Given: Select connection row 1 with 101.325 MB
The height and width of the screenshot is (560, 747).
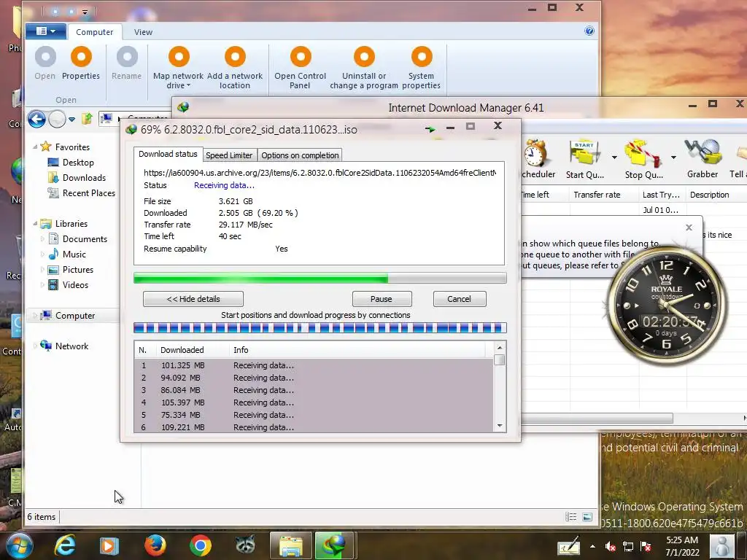Looking at the screenshot, I should pos(314,365).
